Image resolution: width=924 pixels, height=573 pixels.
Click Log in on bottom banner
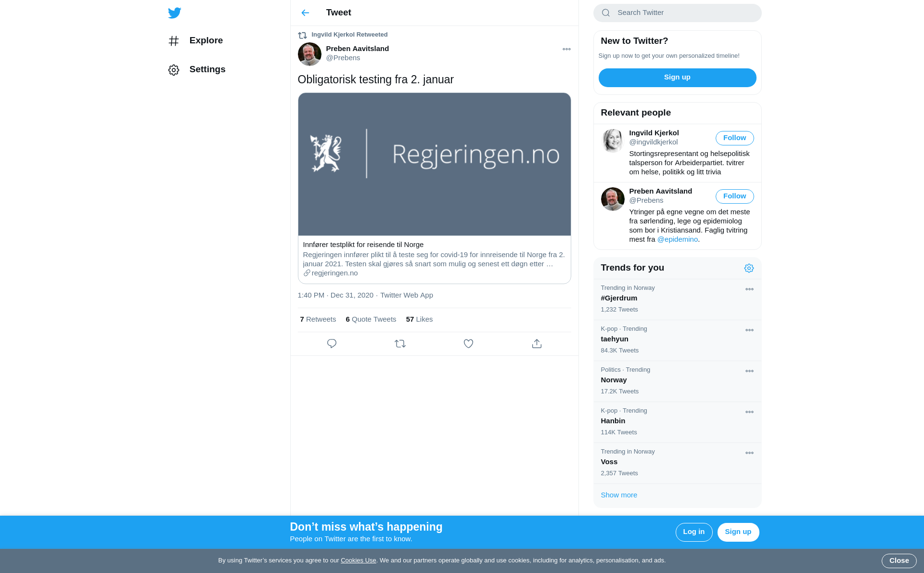693,532
